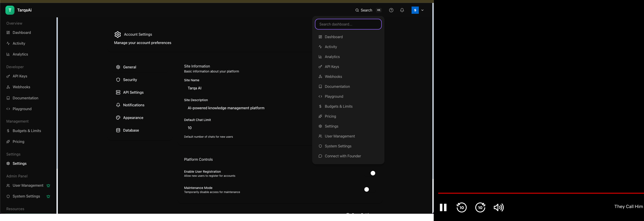Toggle Enable User Registration switch
644x221 pixels.
click(370, 173)
